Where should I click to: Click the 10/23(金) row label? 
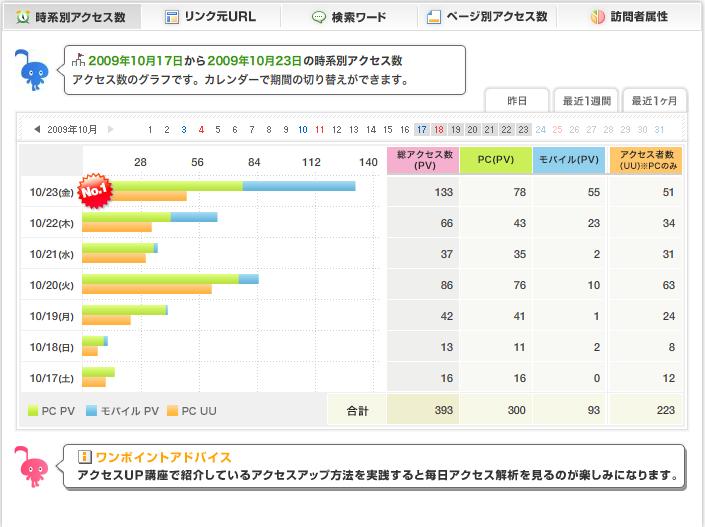pyautogui.click(x=51, y=192)
